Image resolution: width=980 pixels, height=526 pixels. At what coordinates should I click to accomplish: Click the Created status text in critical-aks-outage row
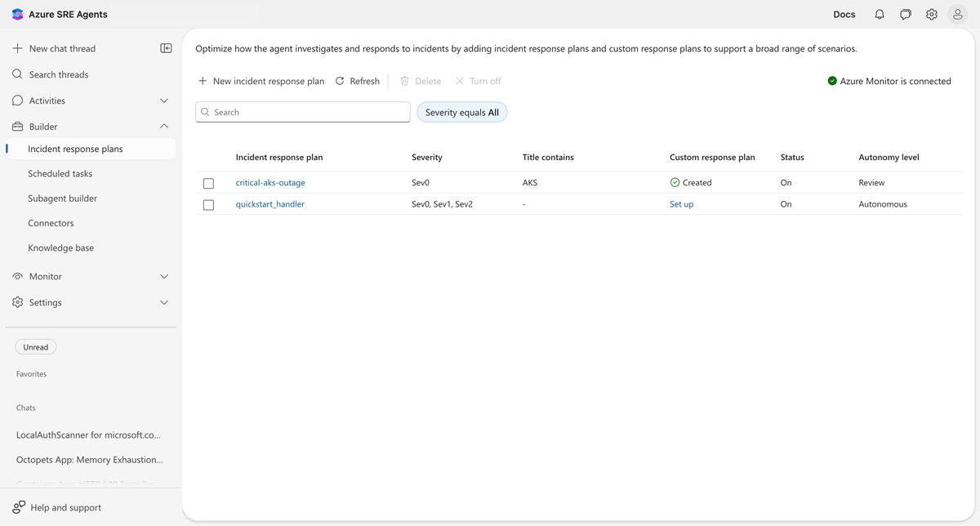tap(697, 182)
